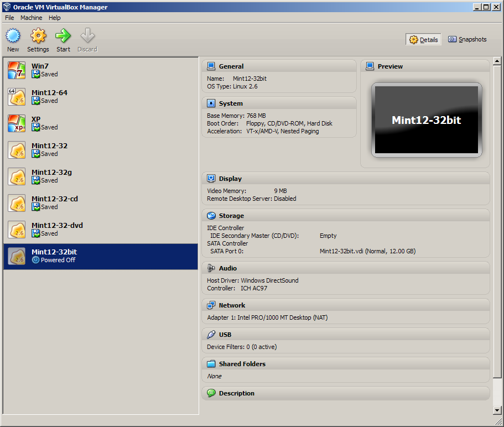Image resolution: width=504 pixels, height=427 pixels.
Task: Click the Mint12-32bit preview thumbnail
Action: pyautogui.click(x=426, y=120)
